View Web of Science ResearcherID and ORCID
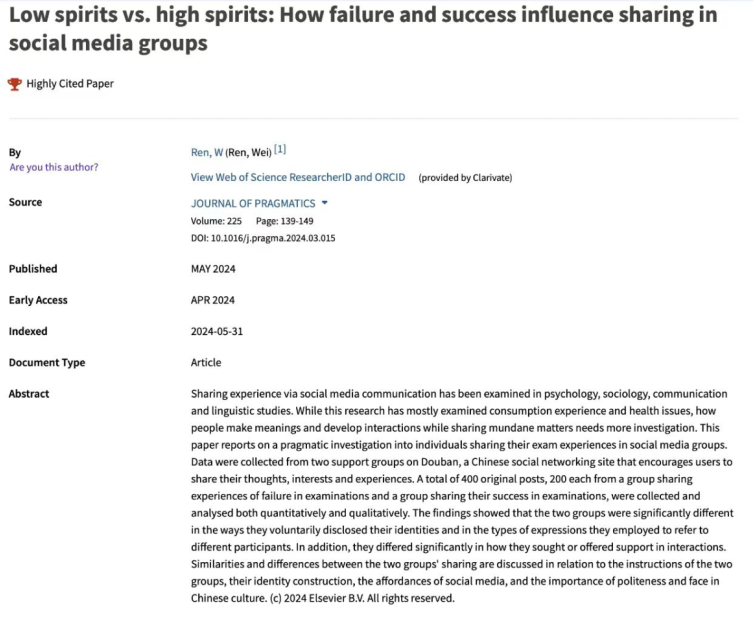Screen dimensions: 753x626 coord(298,177)
